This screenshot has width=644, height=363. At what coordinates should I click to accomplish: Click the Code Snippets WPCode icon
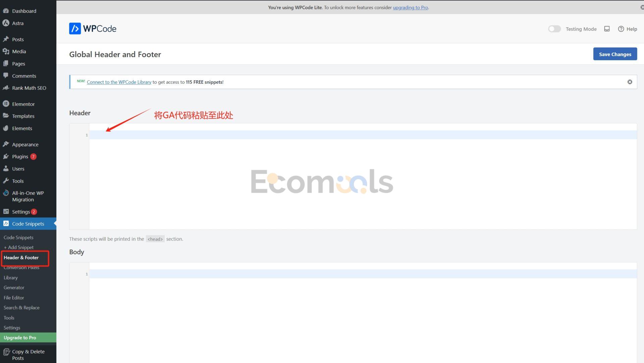coord(6,224)
